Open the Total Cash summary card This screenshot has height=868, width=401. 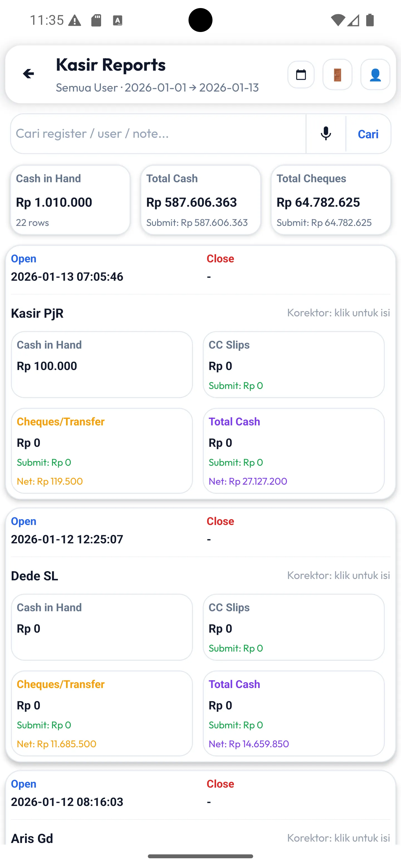pyautogui.click(x=201, y=200)
